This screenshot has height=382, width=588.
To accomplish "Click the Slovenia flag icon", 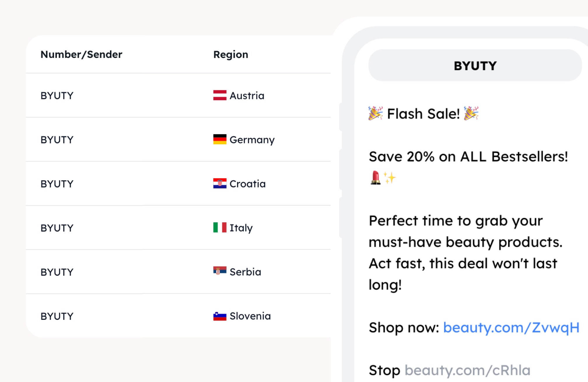I will pos(220,316).
